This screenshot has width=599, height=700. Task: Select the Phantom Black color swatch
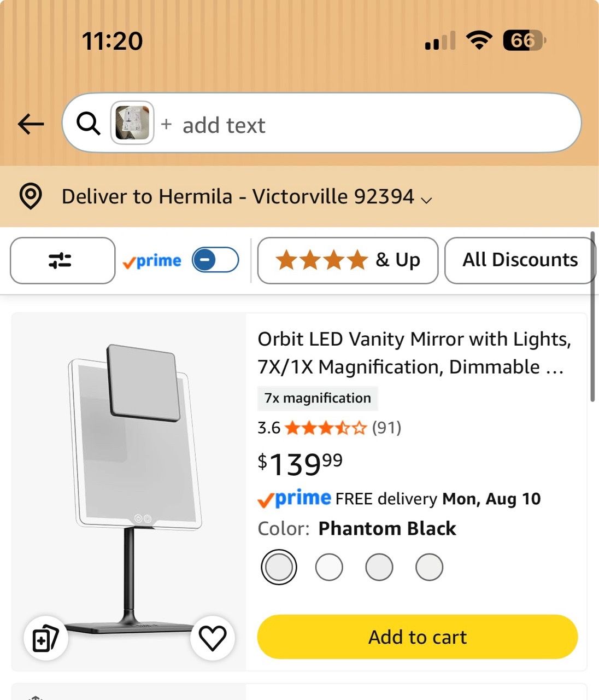coord(279,567)
